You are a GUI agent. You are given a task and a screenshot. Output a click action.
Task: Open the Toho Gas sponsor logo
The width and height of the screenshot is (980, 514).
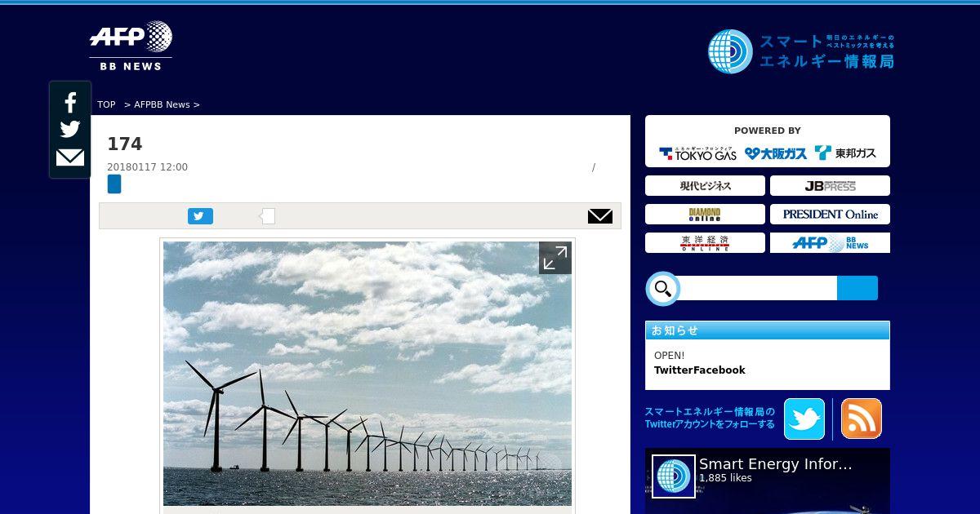click(x=845, y=153)
